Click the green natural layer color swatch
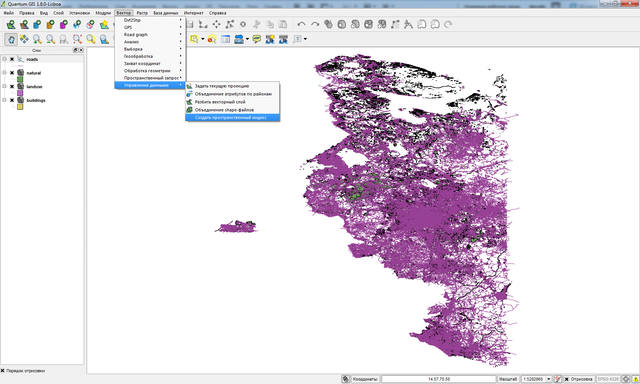 (20, 80)
